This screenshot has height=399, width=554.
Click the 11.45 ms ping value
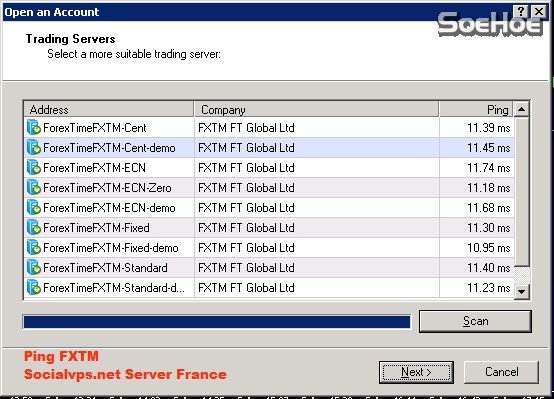(x=489, y=148)
